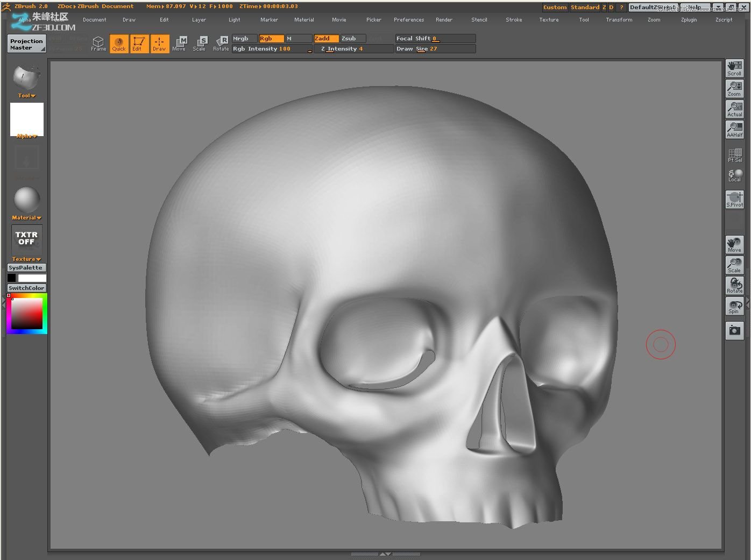Select the Rotate icon on the right shelf
Screen dimensions: 751x560
[x=734, y=286]
